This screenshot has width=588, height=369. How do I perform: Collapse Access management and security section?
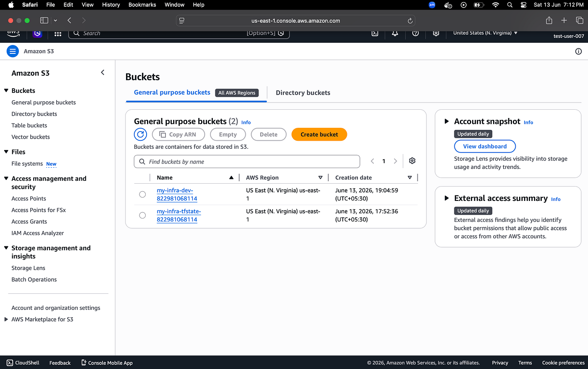pyautogui.click(x=6, y=178)
